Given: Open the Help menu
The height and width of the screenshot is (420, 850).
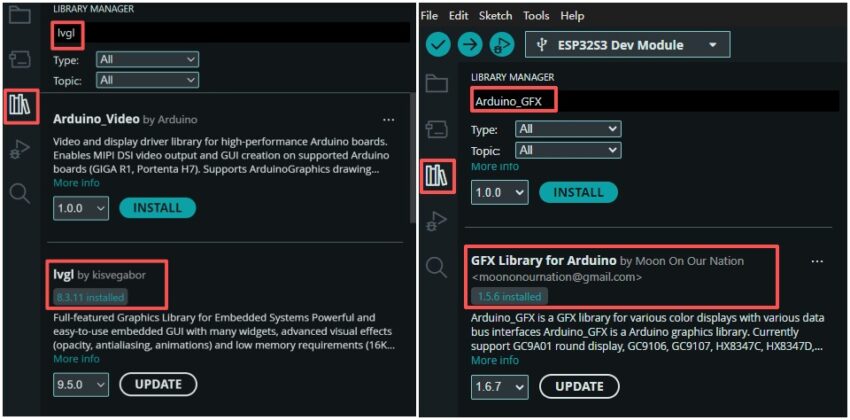Looking at the screenshot, I should [x=572, y=16].
